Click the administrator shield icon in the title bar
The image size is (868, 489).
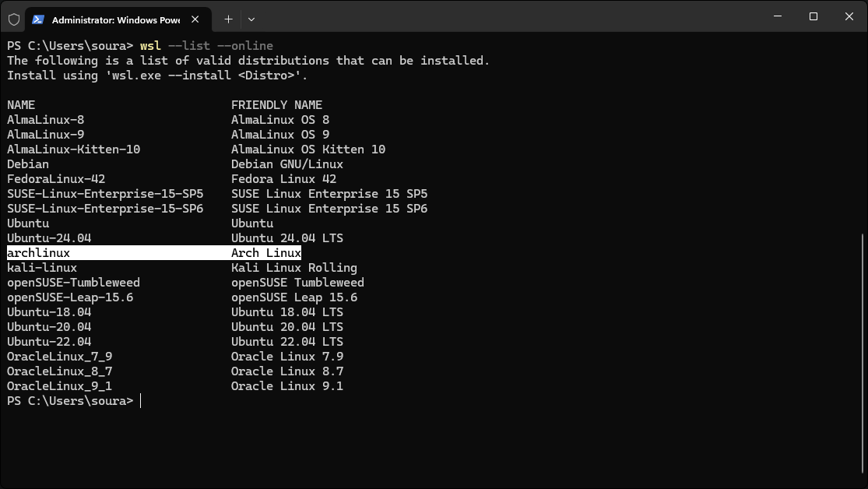coord(14,17)
